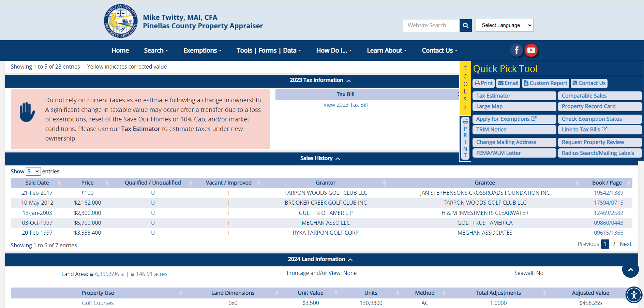Screen dimensions: 644x308
Task: Sort sales table by Grantee
Action: pyautogui.click(x=485, y=183)
